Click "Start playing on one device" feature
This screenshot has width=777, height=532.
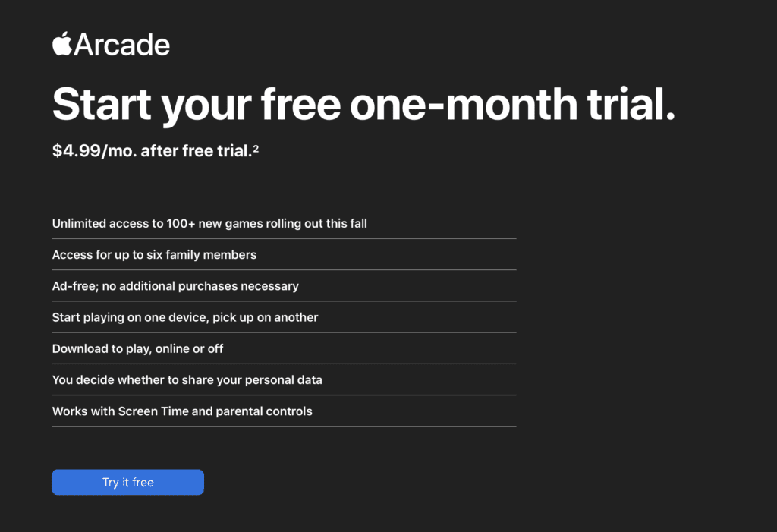click(x=185, y=317)
